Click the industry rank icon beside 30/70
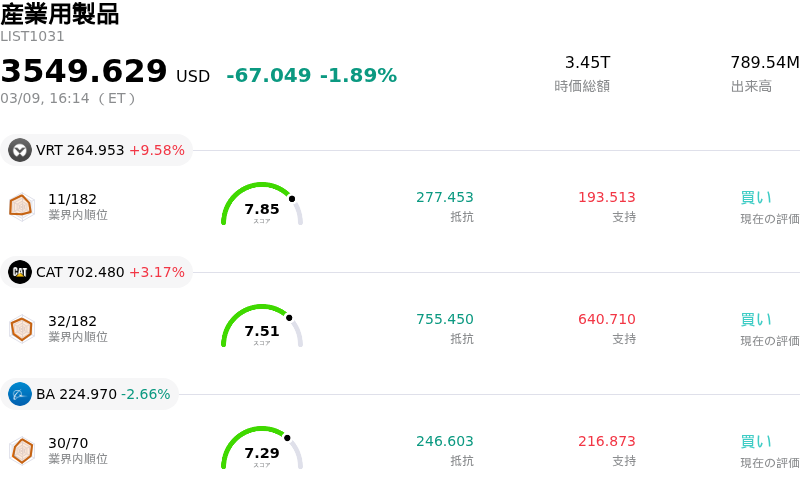This screenshot has width=800, height=488. click(22, 450)
